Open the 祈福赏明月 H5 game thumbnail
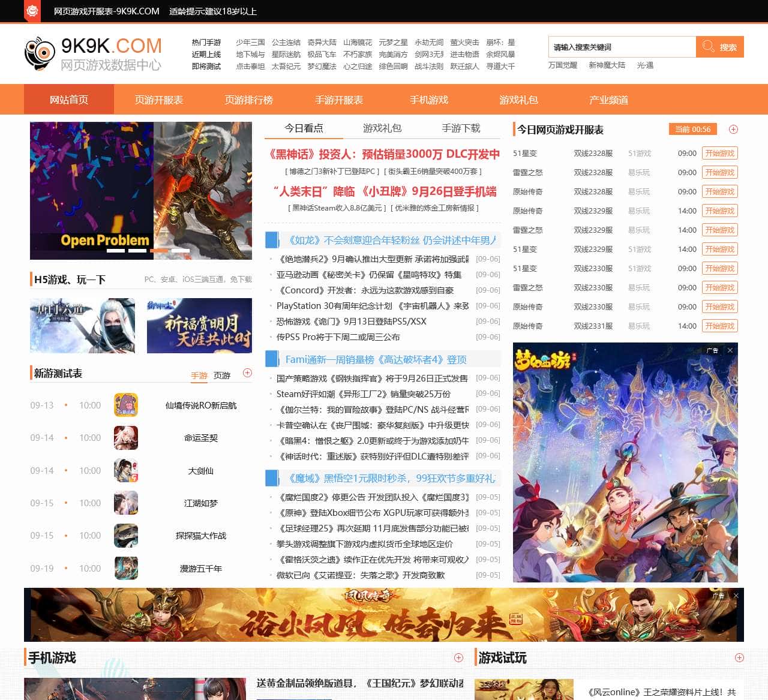This screenshot has height=700, width=768. pos(199,326)
